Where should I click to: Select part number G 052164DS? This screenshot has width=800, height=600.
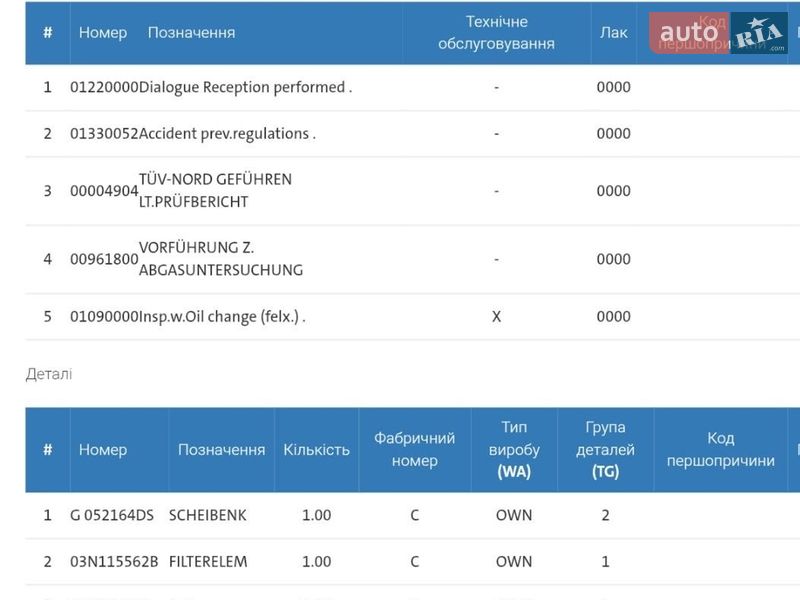tap(111, 515)
